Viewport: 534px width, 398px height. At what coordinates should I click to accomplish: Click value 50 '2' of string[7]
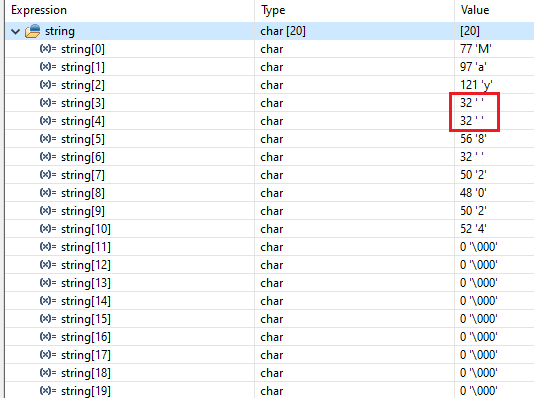click(x=473, y=175)
